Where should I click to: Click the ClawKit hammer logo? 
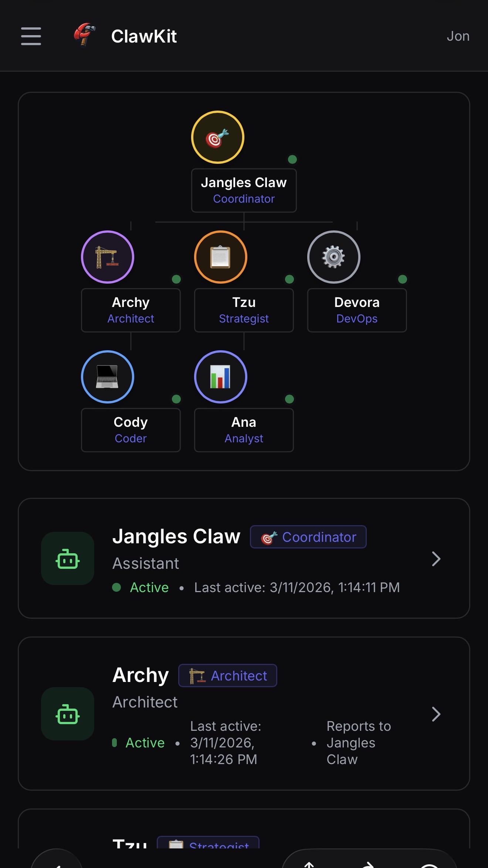click(85, 35)
